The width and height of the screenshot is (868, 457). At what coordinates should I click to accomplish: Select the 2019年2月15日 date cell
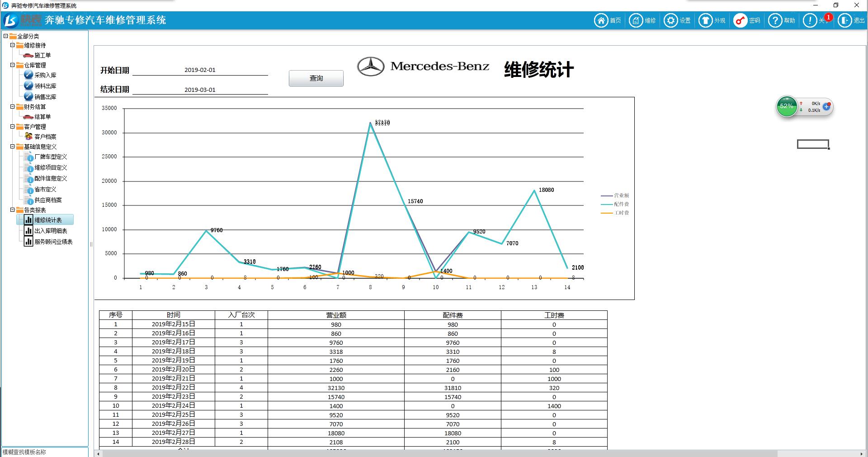pos(174,324)
